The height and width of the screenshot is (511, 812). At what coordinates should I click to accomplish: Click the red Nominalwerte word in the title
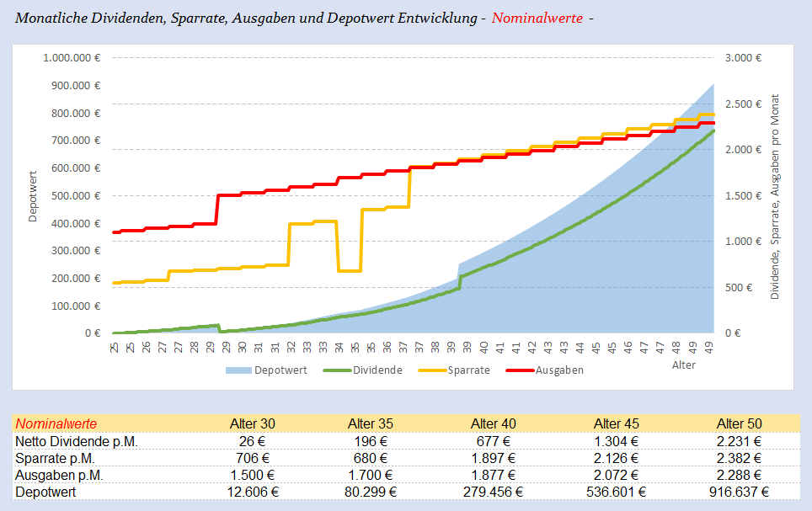click(x=536, y=18)
